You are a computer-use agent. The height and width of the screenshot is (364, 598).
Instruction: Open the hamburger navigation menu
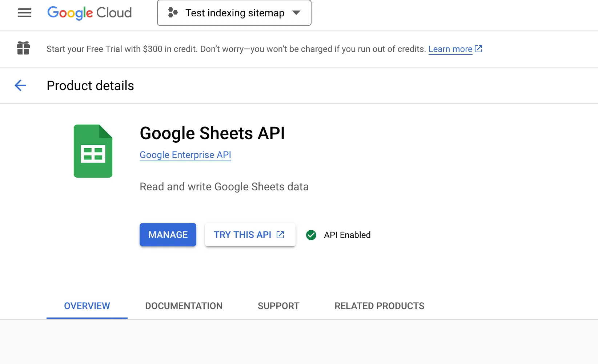(25, 13)
